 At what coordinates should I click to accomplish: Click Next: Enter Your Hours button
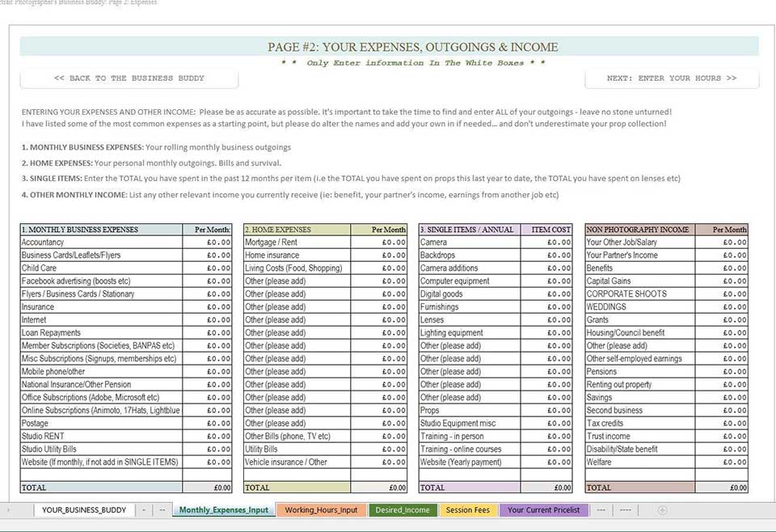coord(672,78)
